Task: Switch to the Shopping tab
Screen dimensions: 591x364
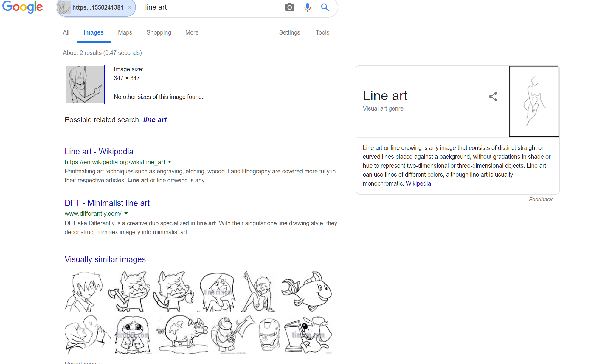Action: pyautogui.click(x=159, y=32)
